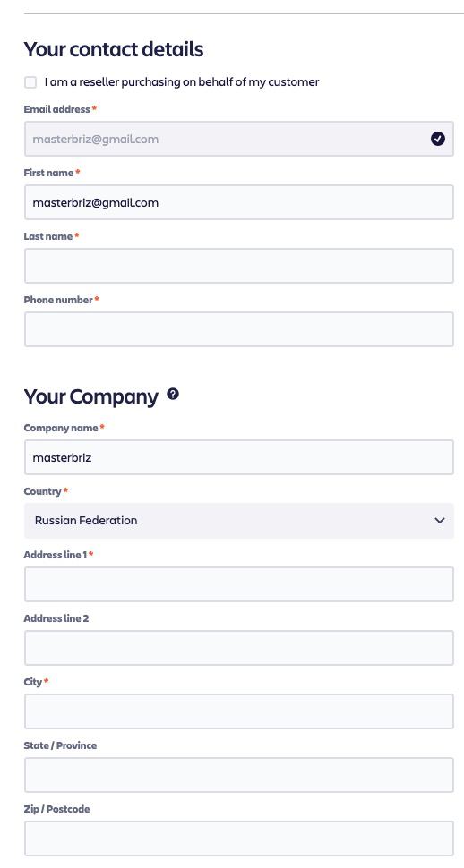Click the 'Phone number' field label
Screen dimensions: 464x868
58,300
